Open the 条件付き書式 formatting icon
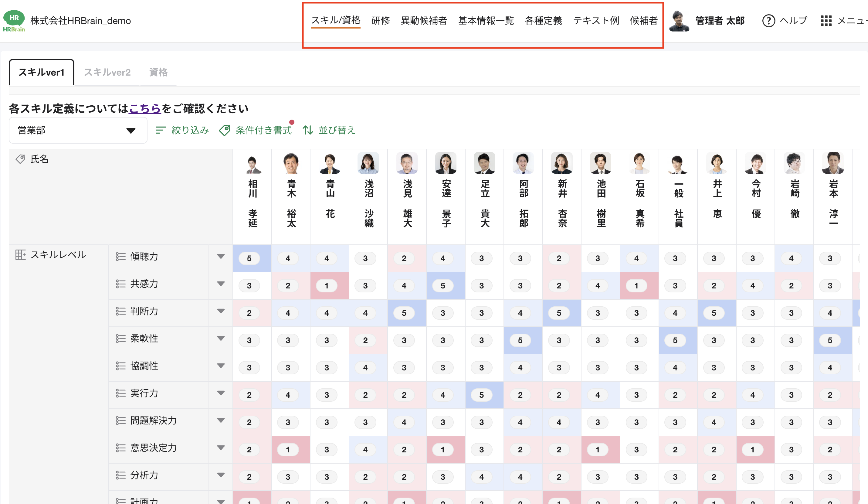This screenshot has width=868, height=504. coord(225,130)
